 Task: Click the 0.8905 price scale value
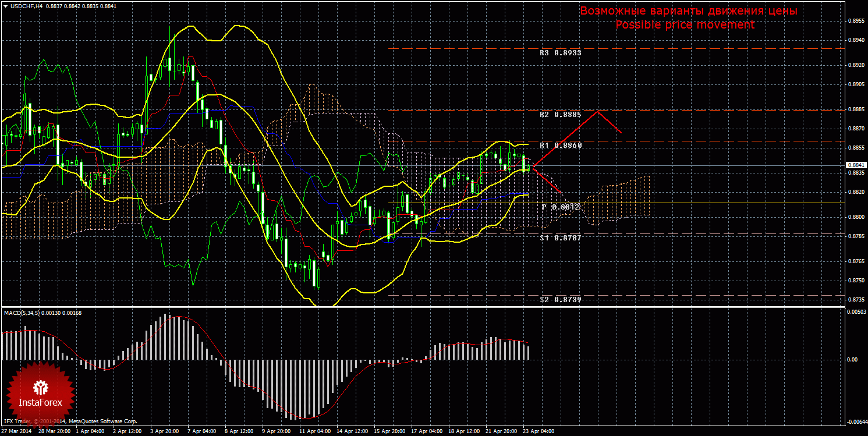(856, 84)
